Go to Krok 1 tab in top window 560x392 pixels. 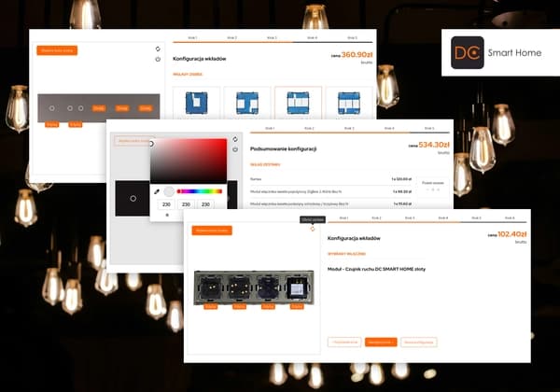[193, 38]
